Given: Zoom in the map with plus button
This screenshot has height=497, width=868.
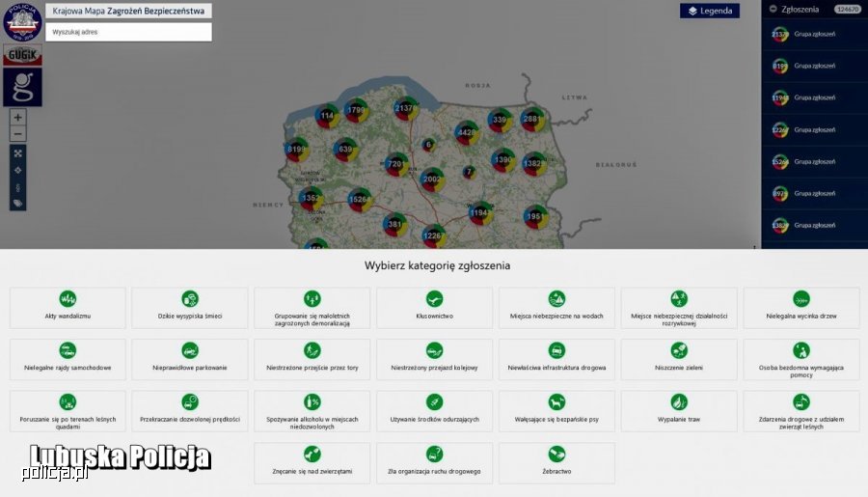Looking at the screenshot, I should pos(17,117).
